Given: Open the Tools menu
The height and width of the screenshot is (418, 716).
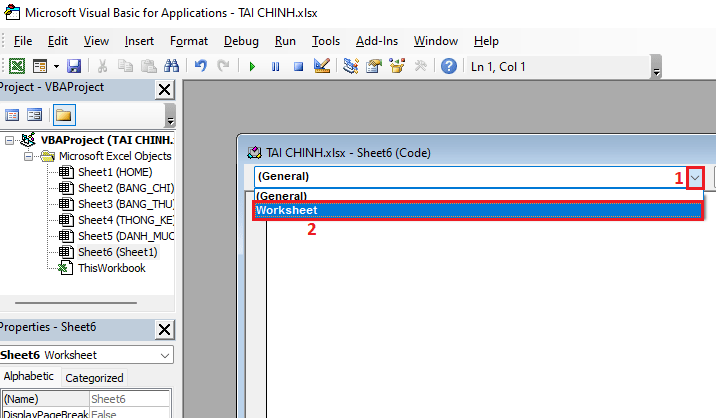Looking at the screenshot, I should point(326,41).
